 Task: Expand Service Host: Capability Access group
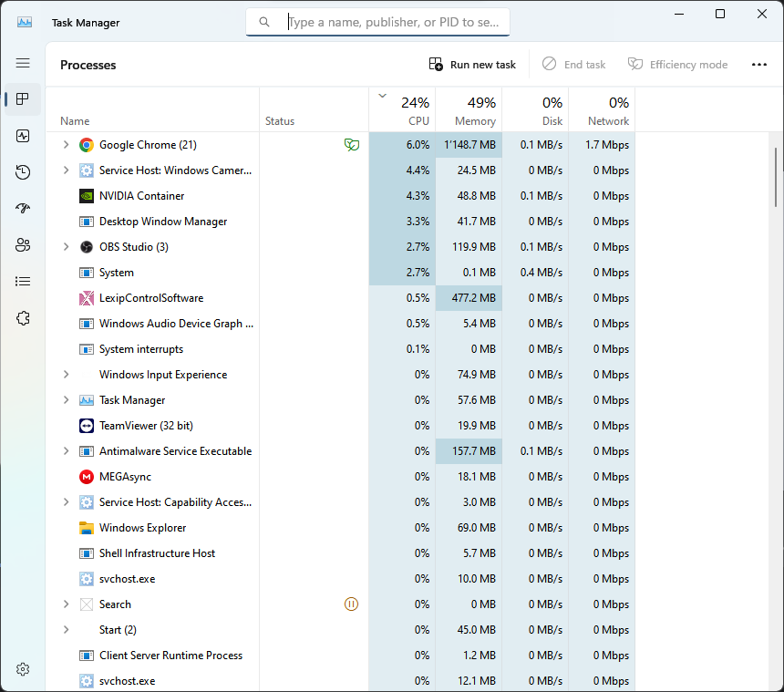66,502
